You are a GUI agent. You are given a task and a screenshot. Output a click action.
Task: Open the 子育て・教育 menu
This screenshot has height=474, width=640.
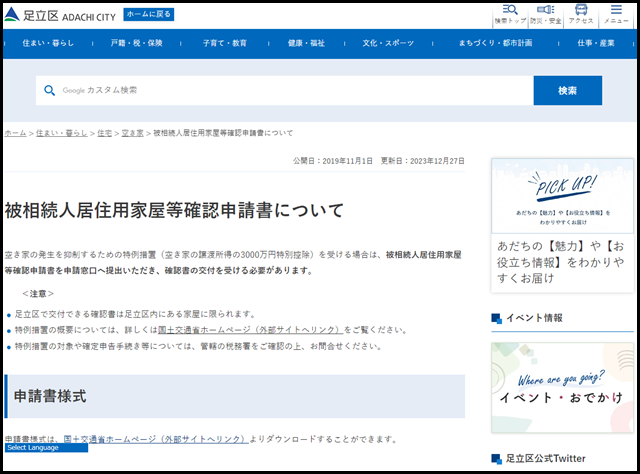[224, 43]
